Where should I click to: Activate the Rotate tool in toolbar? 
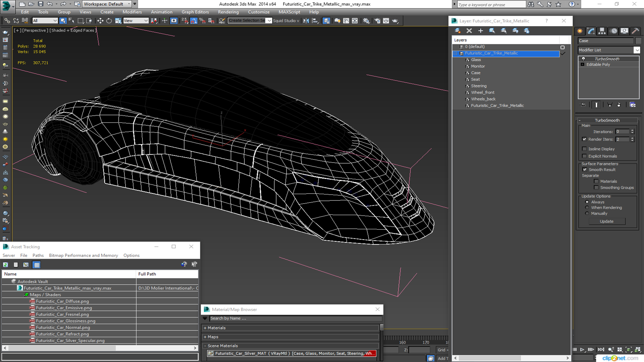coord(109,21)
